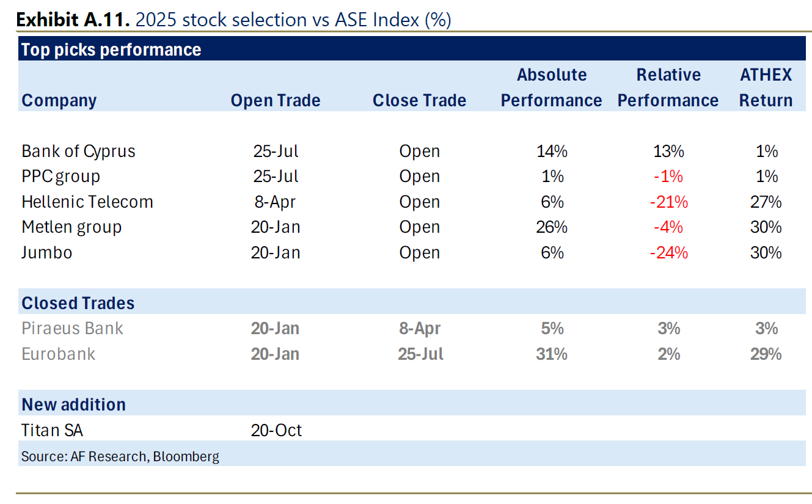Click the Exhibit A.11 title text

pyautogui.click(x=233, y=20)
